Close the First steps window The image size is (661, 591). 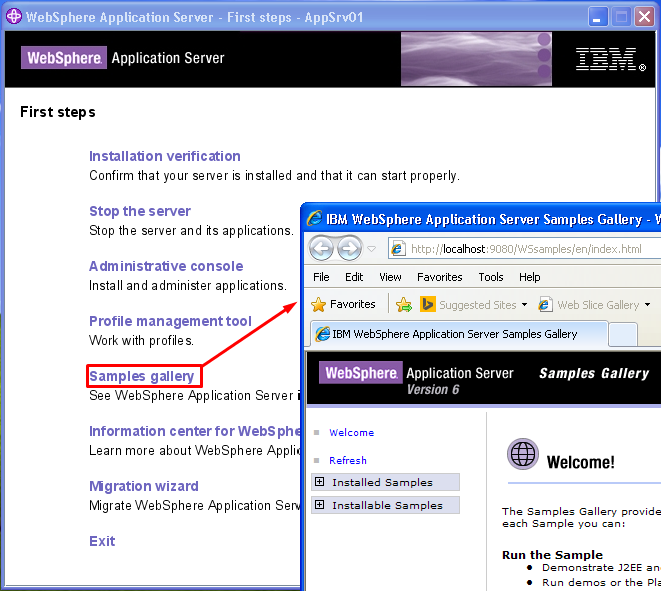(645, 17)
